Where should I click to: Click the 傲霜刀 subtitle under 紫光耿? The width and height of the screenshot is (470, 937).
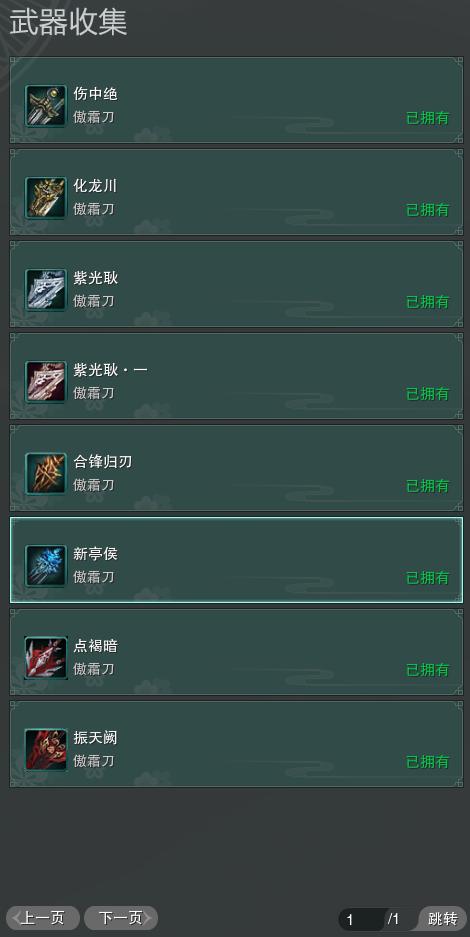[x=94, y=301]
